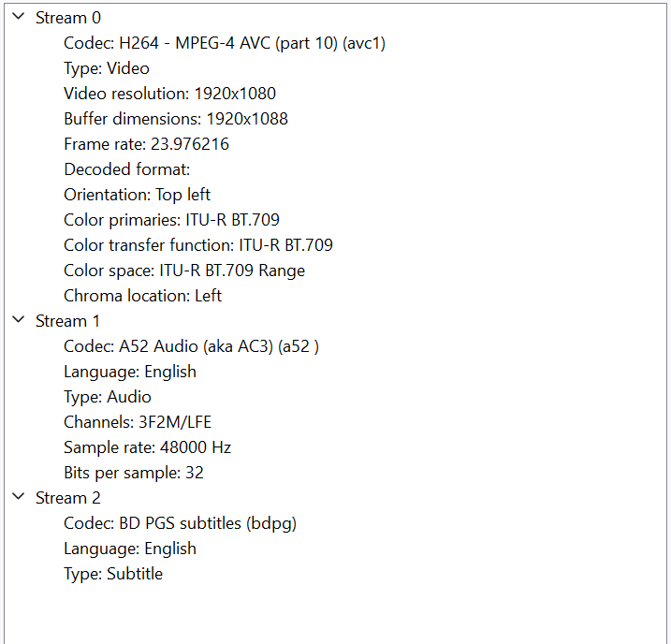671x644 pixels.
Task: Select Sample rate 48000 Hz row
Action: 148,447
